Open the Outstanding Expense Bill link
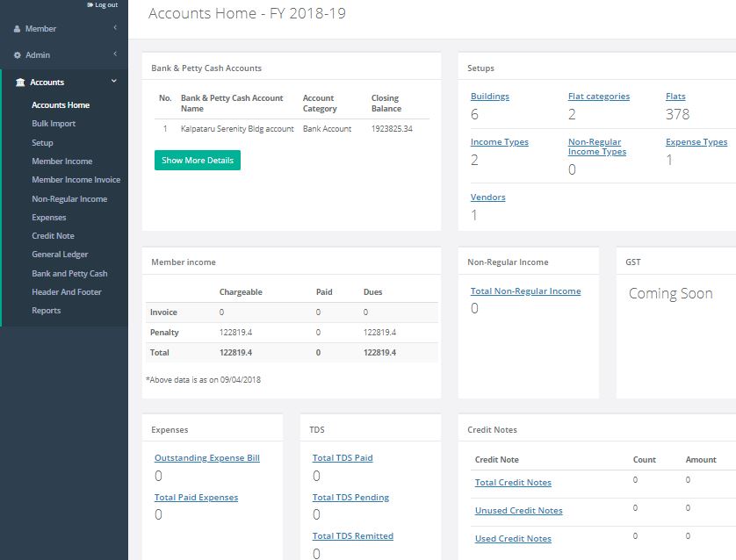This screenshot has width=736, height=560. tap(206, 457)
